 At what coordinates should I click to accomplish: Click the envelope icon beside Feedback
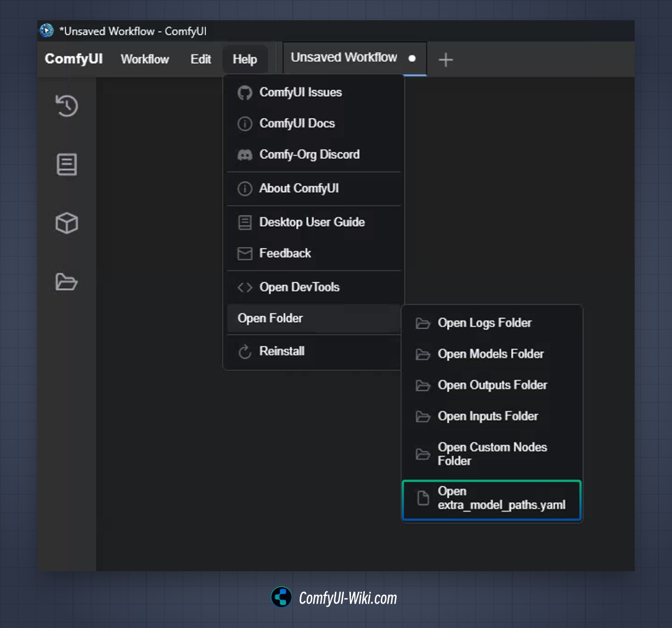245,253
